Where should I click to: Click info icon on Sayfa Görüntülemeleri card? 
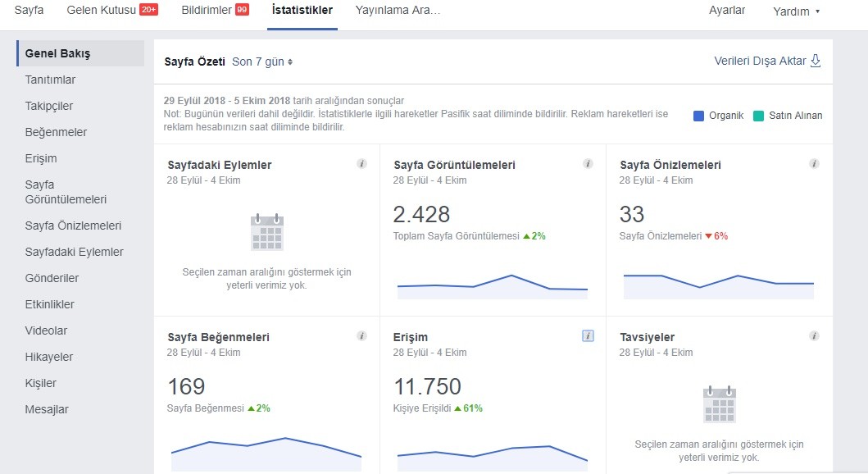(x=588, y=164)
